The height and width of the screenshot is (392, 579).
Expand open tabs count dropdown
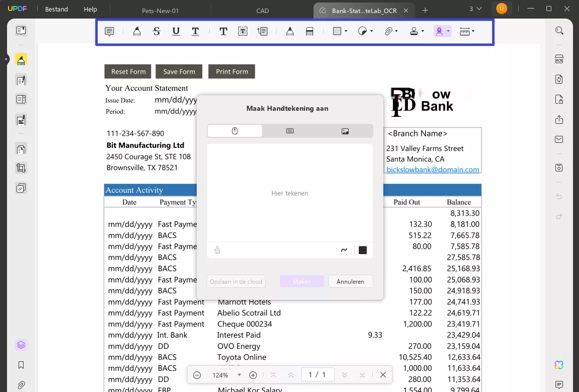tap(475, 9)
